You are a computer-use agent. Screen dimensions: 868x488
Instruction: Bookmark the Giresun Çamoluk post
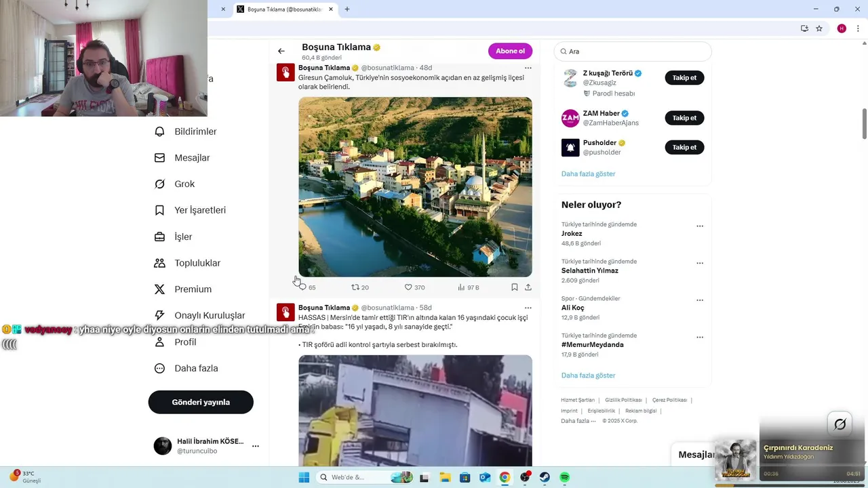click(x=515, y=287)
